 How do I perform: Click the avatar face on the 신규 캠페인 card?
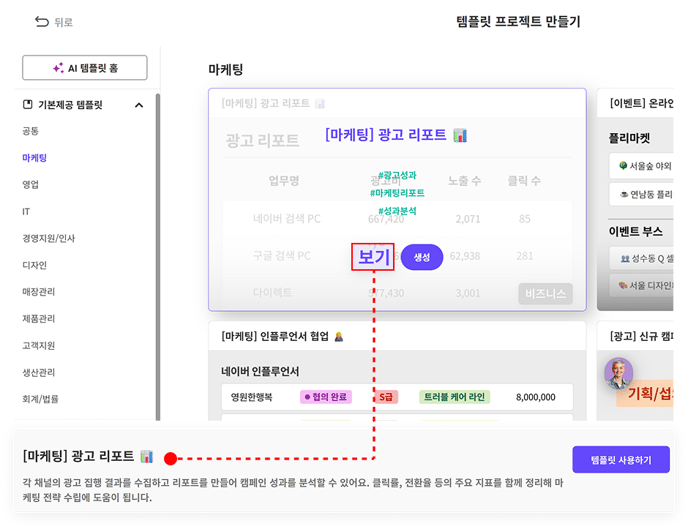click(619, 373)
